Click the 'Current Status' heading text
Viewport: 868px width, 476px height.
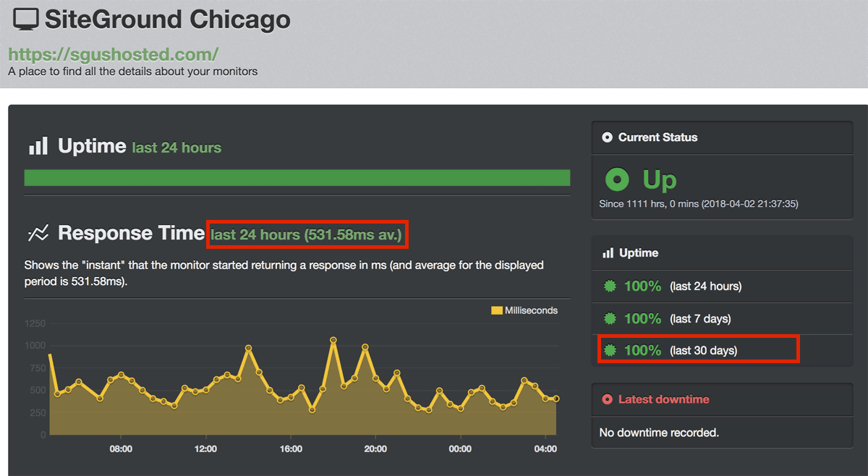pos(658,137)
